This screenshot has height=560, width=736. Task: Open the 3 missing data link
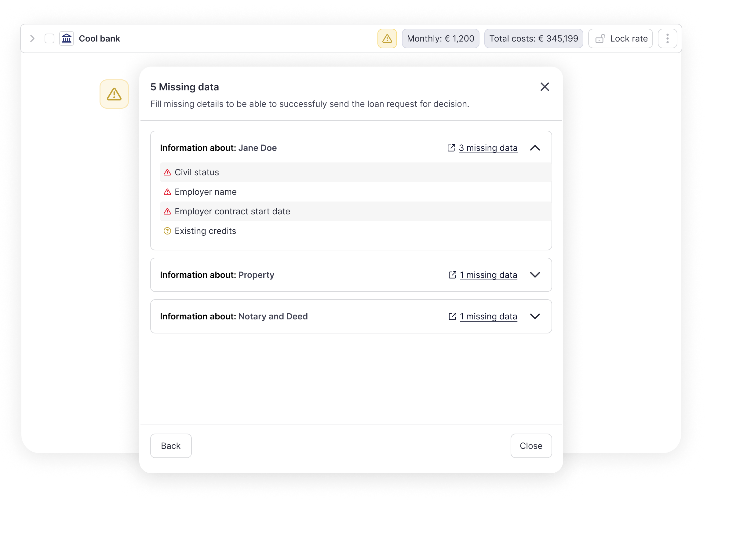(x=488, y=148)
